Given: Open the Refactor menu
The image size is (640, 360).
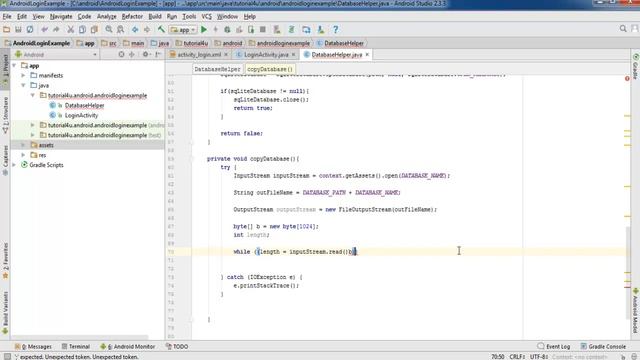Looking at the screenshot, I should (x=132, y=17).
